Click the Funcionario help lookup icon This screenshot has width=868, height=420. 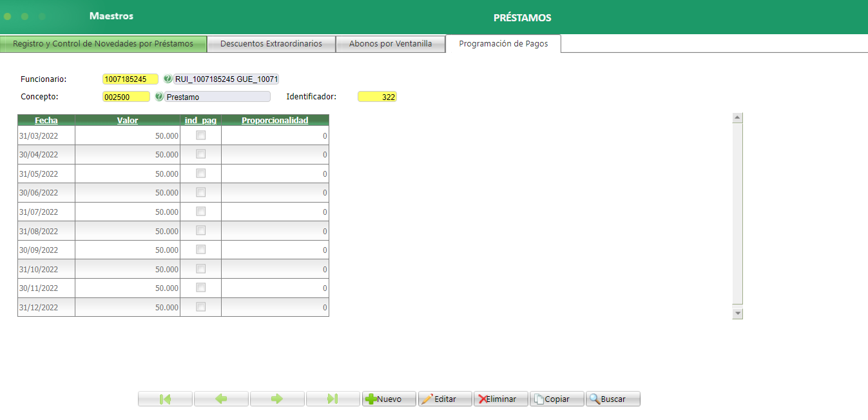pos(168,79)
